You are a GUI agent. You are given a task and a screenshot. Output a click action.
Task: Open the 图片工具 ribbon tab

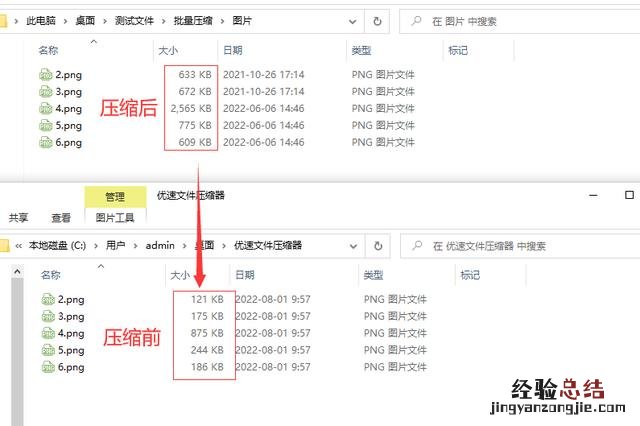pos(115,217)
